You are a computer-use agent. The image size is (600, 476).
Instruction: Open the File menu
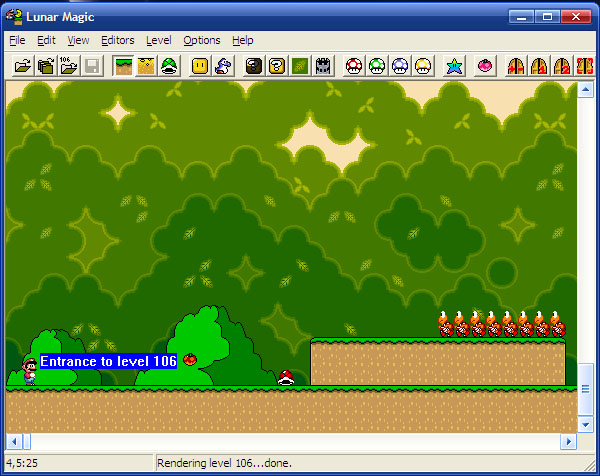click(x=17, y=40)
